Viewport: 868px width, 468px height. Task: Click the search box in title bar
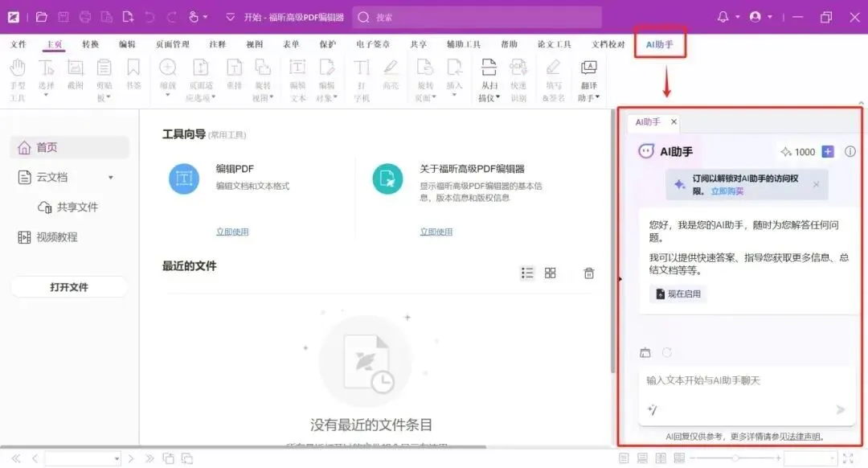pyautogui.click(x=477, y=17)
